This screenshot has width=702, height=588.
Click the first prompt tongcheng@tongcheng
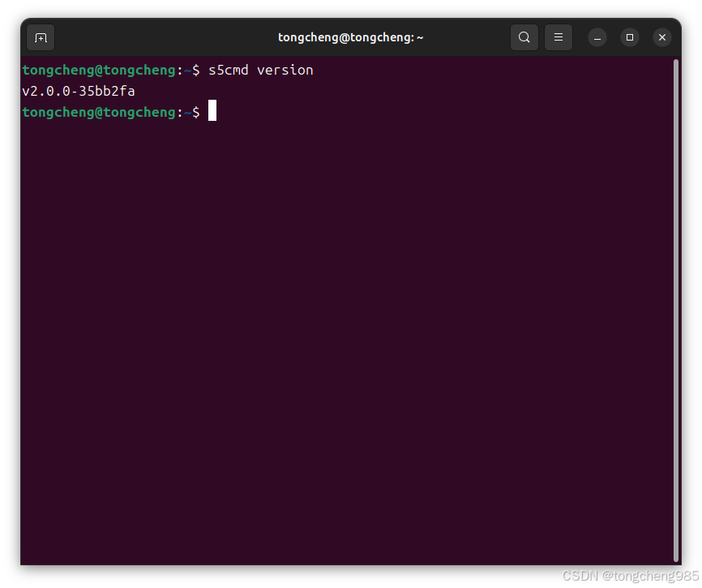point(99,71)
